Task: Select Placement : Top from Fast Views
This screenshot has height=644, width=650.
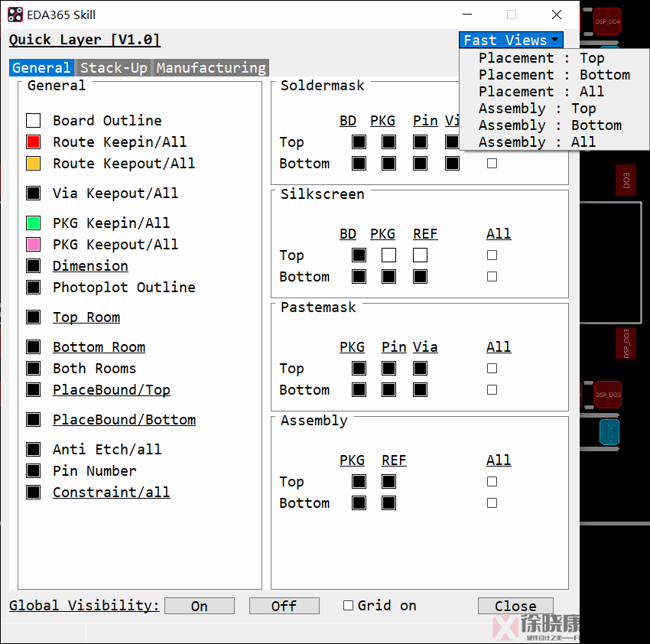Action: coord(541,58)
